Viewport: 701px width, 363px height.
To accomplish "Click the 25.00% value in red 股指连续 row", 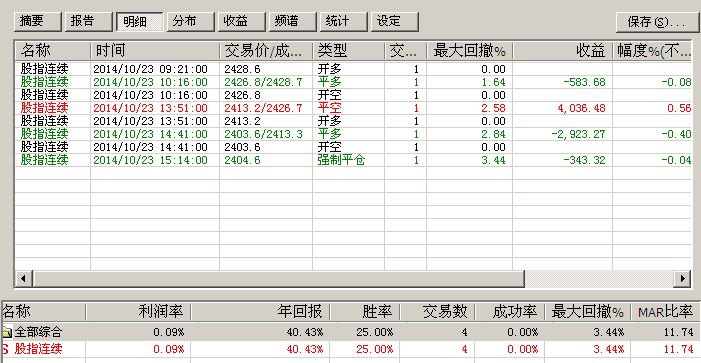I will 375,349.
